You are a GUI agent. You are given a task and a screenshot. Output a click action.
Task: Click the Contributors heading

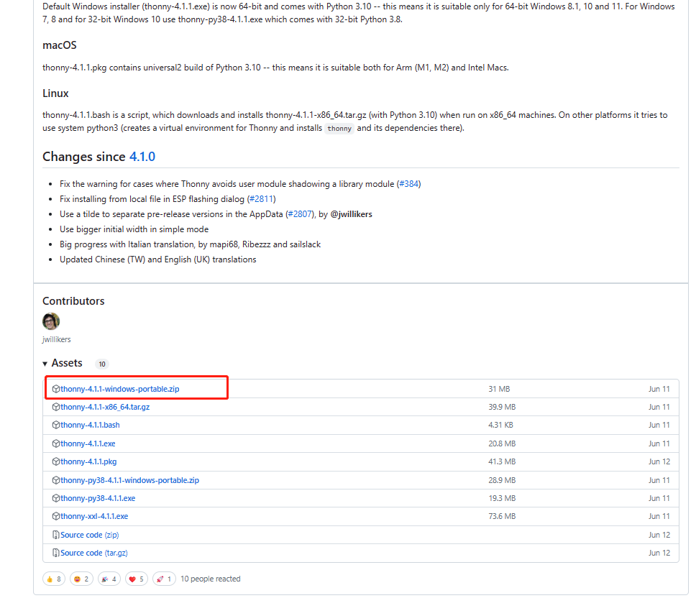tap(73, 301)
